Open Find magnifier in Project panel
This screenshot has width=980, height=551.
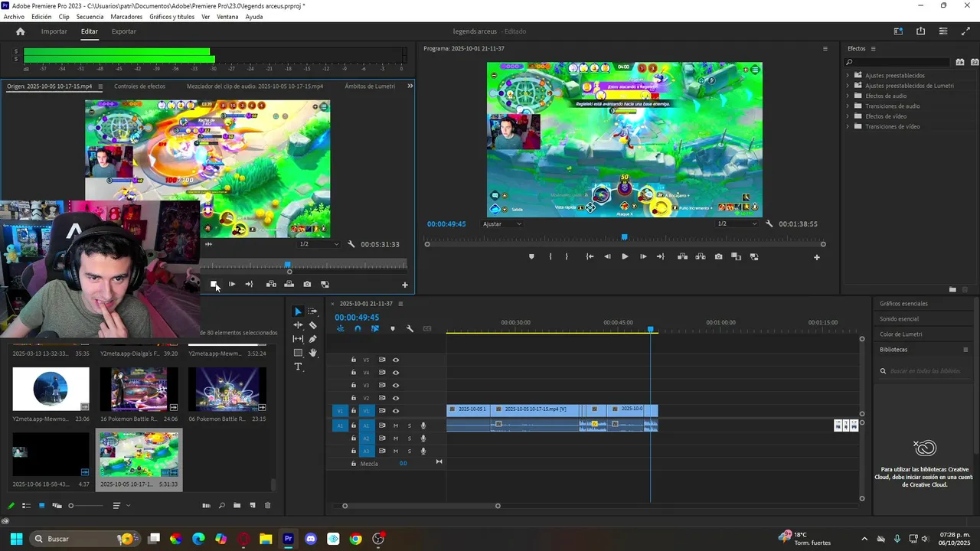pos(221,506)
